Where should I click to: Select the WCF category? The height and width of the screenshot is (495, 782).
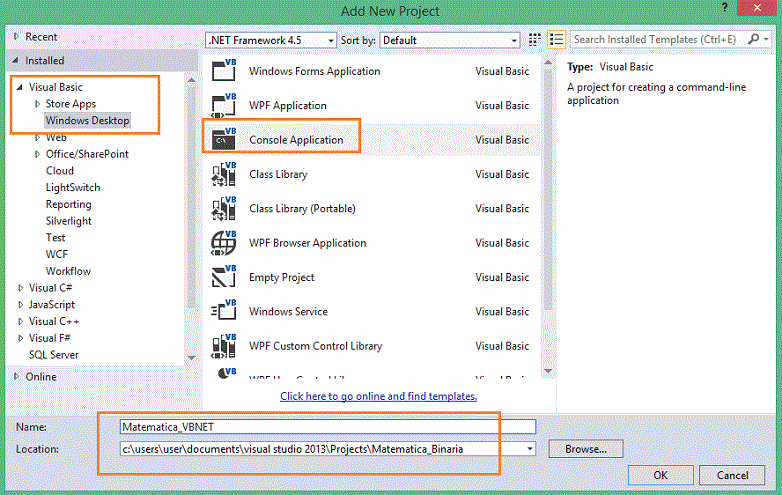(x=56, y=254)
